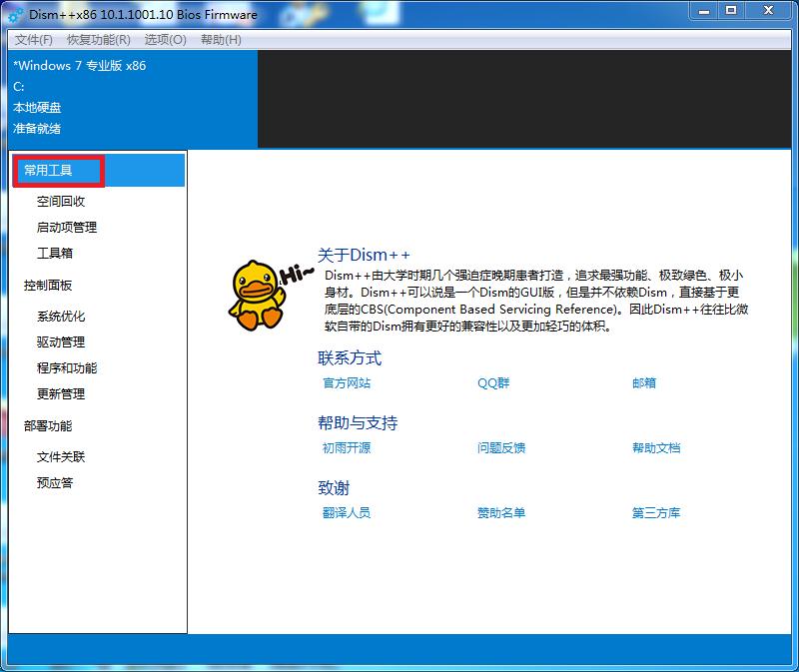This screenshot has width=799, height=672.
Task: Select 预应答 in the sidebar
Action: click(57, 481)
